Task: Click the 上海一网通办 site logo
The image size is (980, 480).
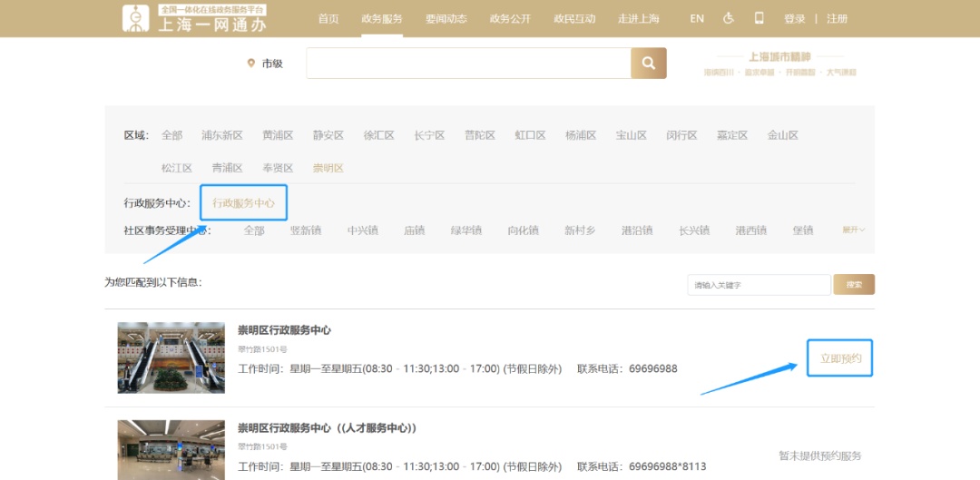Action: (x=194, y=18)
